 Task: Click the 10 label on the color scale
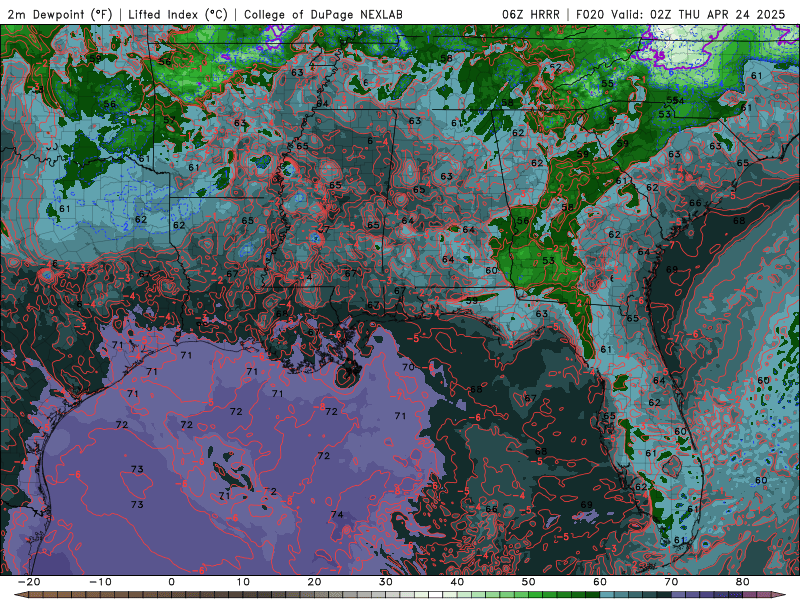243,582
